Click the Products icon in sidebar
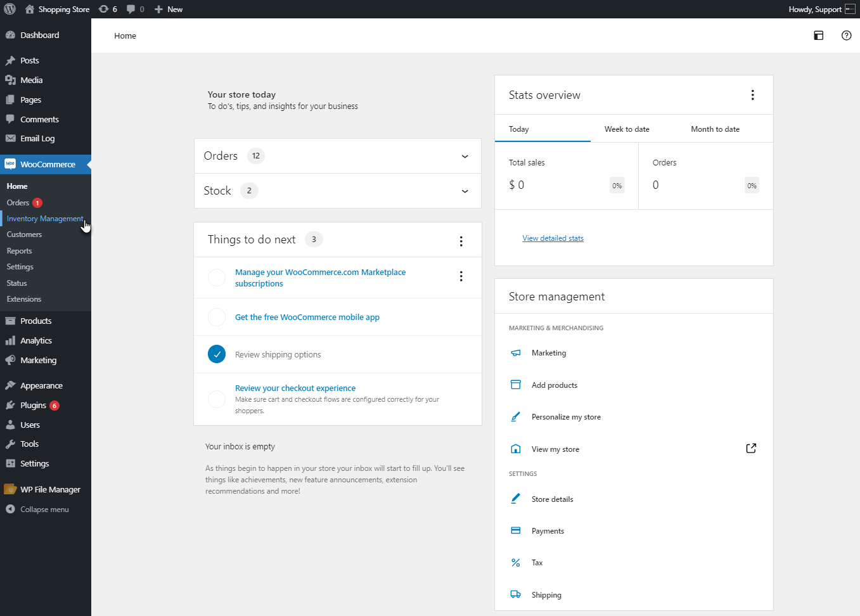Image resolution: width=860 pixels, height=616 pixels. pos(10,321)
